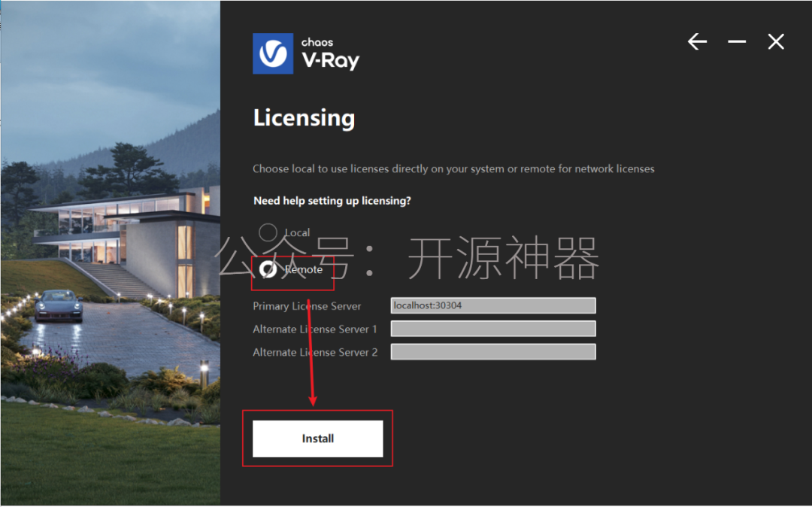Focus the Alternate License Server 1 field
The image size is (812, 507).
[493, 328]
